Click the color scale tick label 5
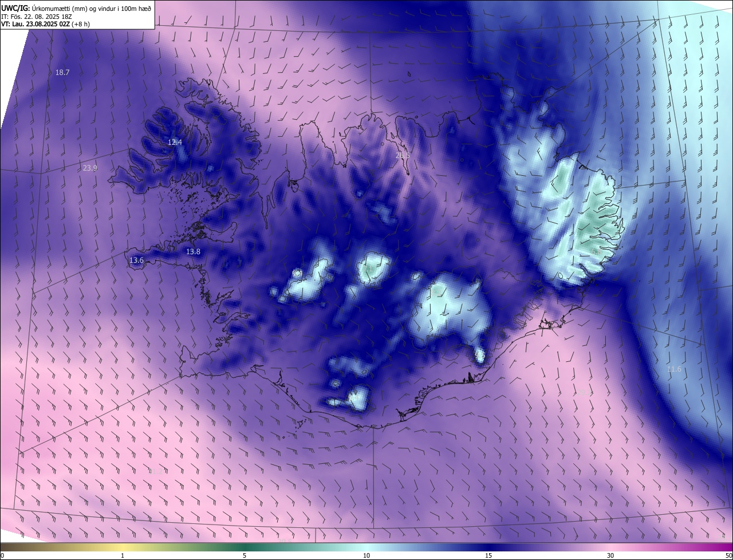This screenshot has width=733, height=560. pyautogui.click(x=245, y=556)
